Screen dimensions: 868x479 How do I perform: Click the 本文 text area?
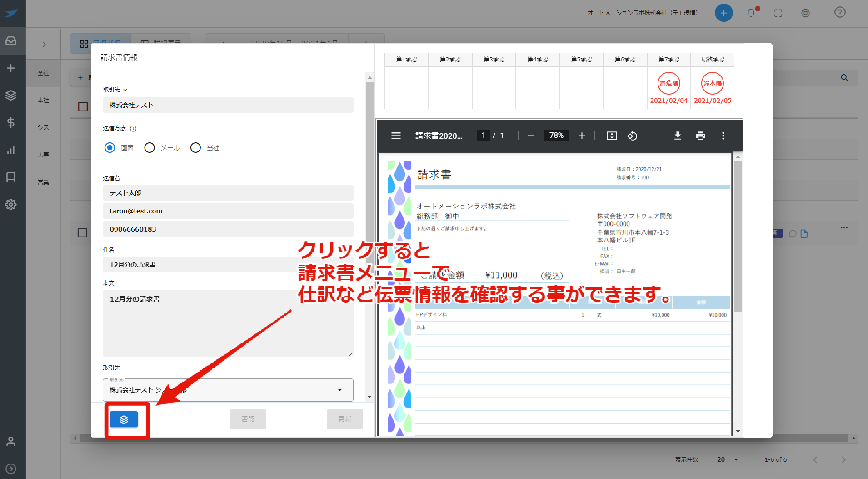pyautogui.click(x=228, y=323)
